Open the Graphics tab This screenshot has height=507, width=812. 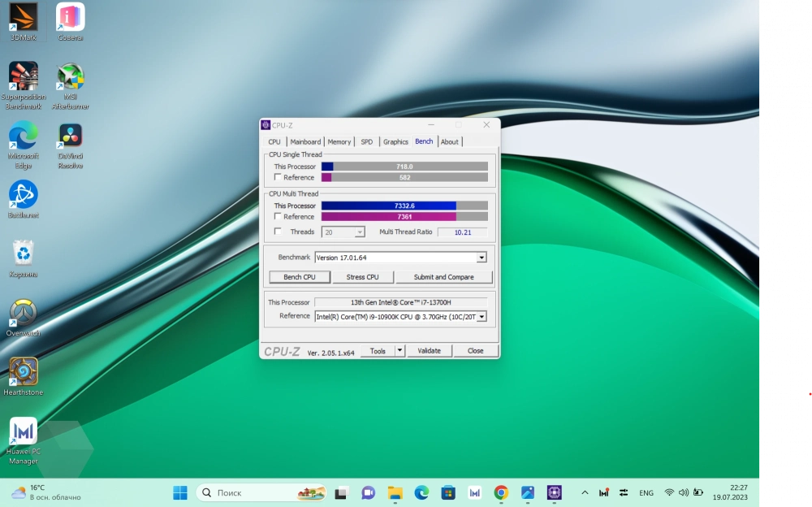pos(395,142)
